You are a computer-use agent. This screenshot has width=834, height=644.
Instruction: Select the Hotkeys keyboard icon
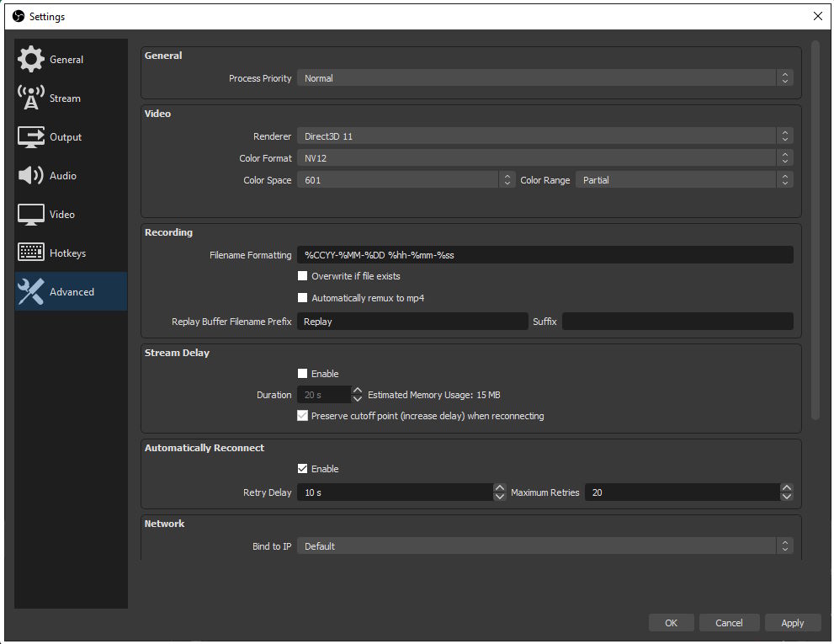tap(31, 253)
